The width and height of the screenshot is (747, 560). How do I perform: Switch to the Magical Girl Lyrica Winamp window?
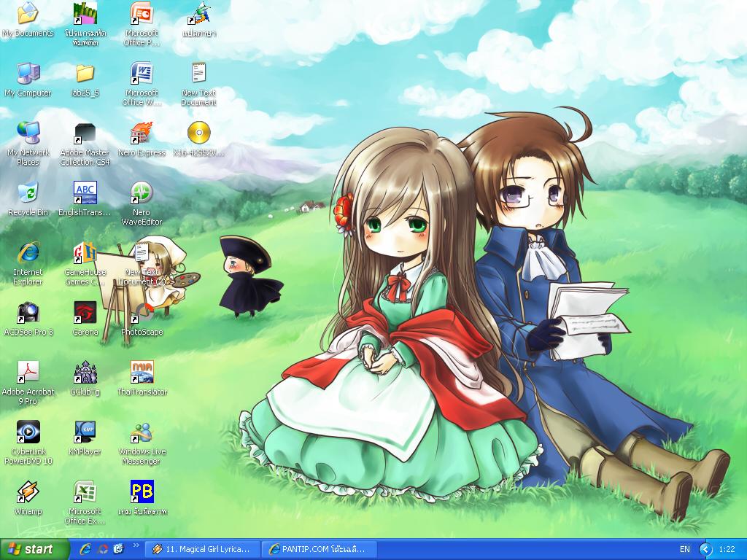click(x=202, y=550)
